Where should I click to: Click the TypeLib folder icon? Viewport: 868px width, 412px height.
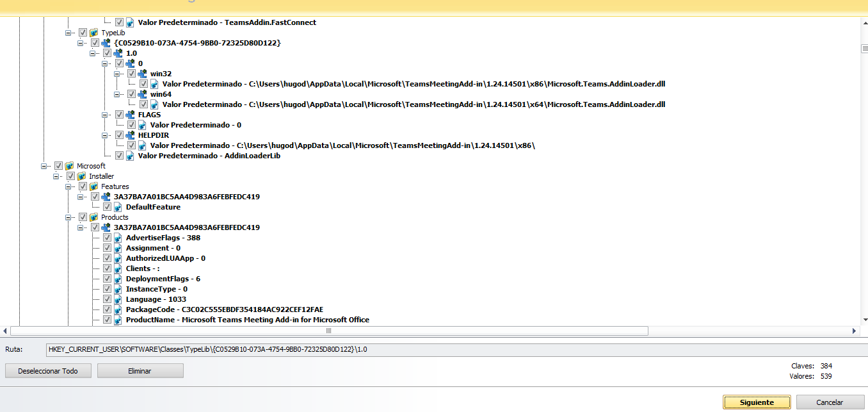pos(94,33)
